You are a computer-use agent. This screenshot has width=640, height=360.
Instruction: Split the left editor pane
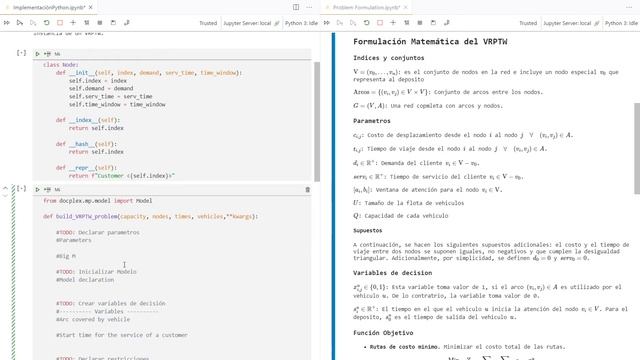pyautogui.click(x=296, y=7)
